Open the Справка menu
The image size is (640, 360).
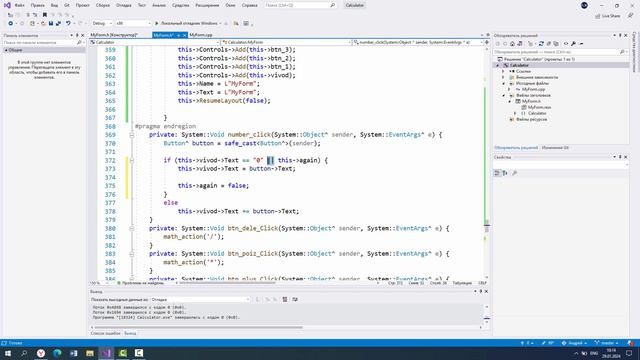click(249, 5)
